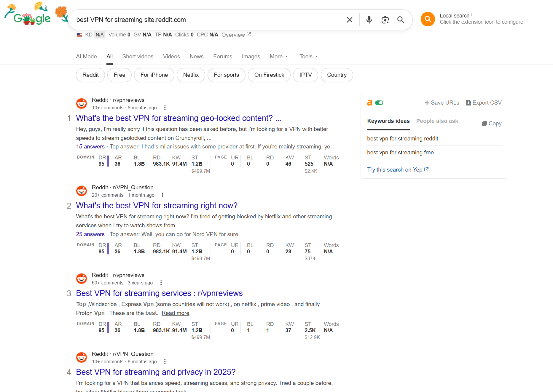Click Read more in result 3

coord(176,313)
